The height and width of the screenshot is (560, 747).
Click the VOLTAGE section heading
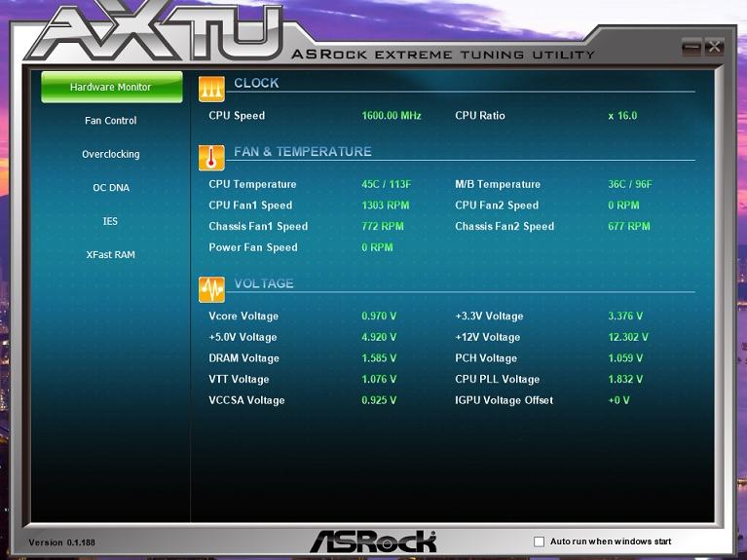coord(264,283)
